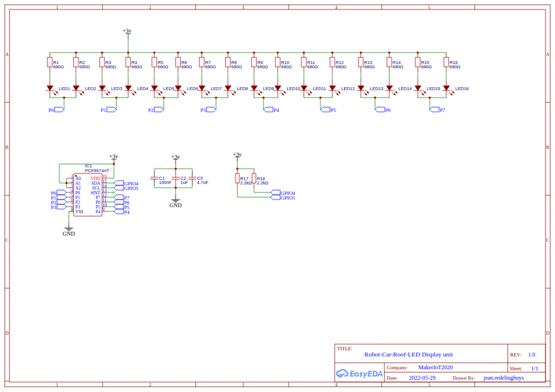Screen dimensions: 555x392
Task: Click the company name MakerIoT2020
Action: (x=435, y=368)
